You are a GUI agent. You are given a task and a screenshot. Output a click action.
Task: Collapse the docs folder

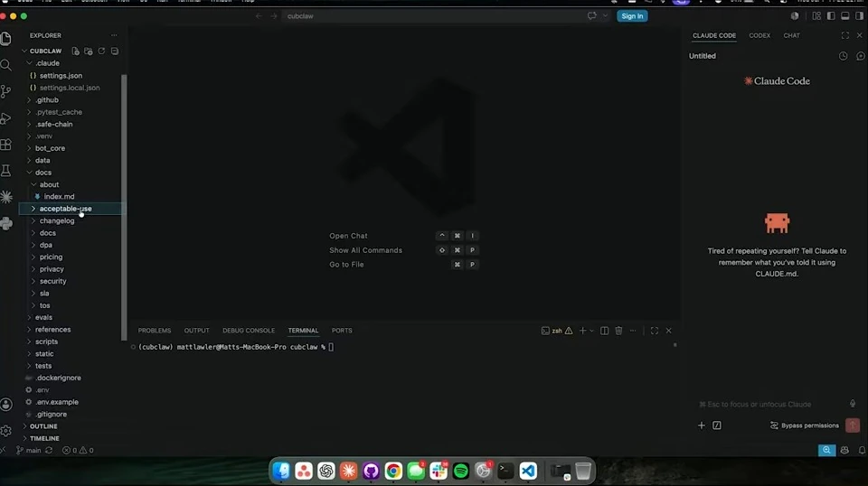point(43,173)
